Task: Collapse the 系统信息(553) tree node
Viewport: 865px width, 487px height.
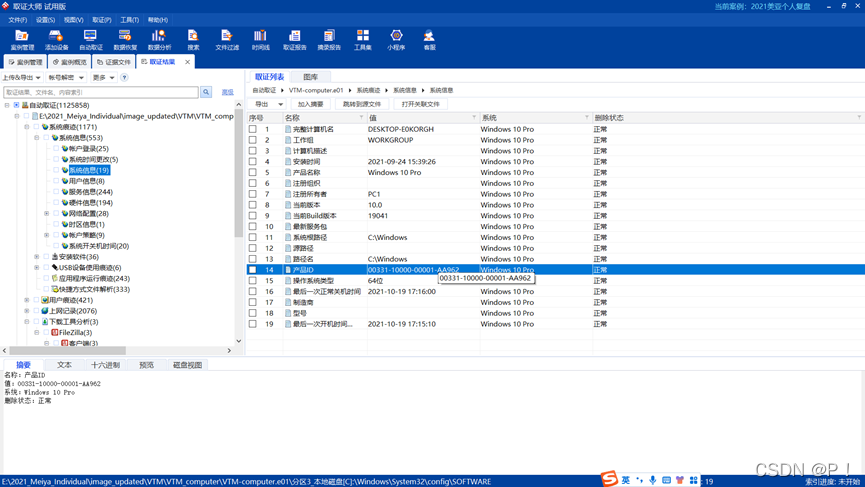Action: coord(36,138)
